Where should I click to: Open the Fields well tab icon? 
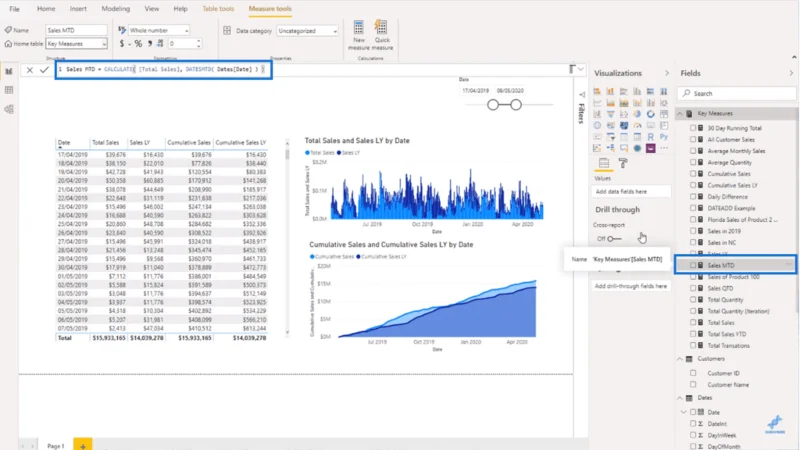pyautogui.click(x=604, y=163)
